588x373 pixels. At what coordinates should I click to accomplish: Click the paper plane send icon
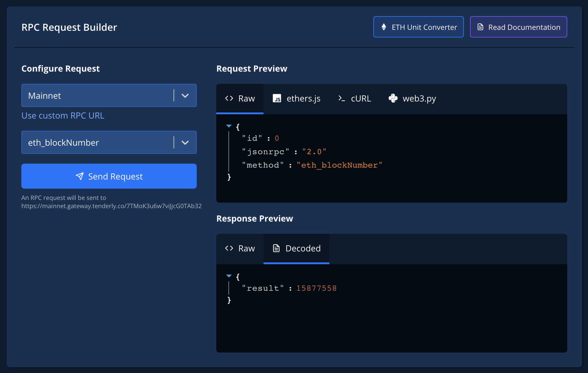click(x=80, y=176)
